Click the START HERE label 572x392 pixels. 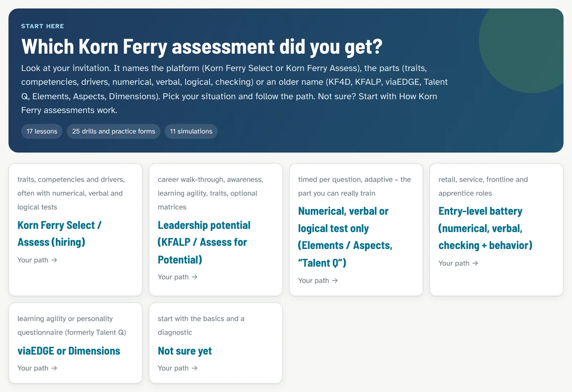click(43, 26)
